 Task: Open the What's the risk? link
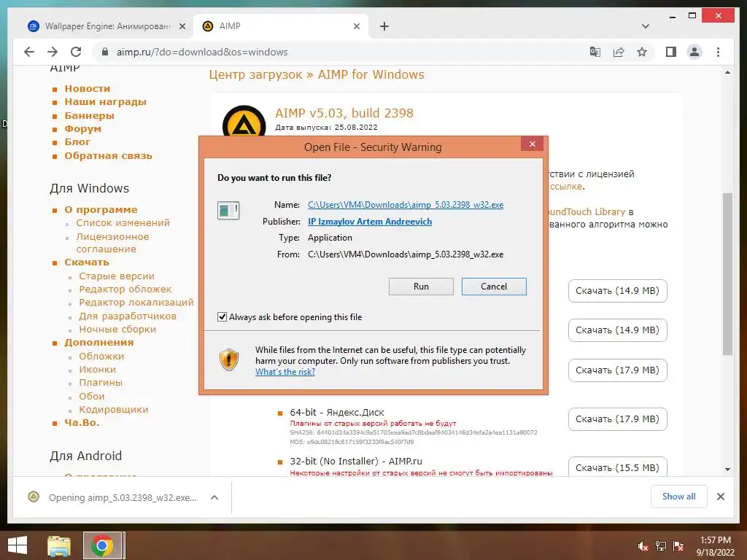pyautogui.click(x=285, y=371)
